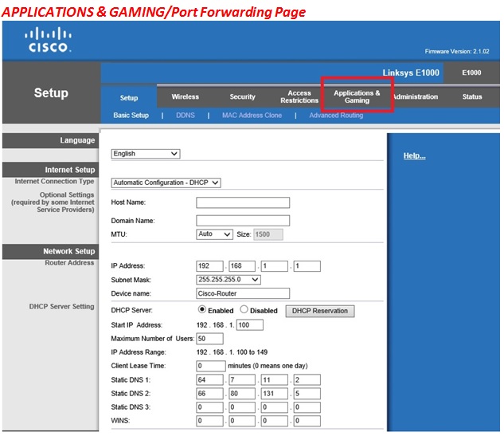Open the Subnet Mask dropdown
The image size is (504, 436).
click(x=229, y=280)
